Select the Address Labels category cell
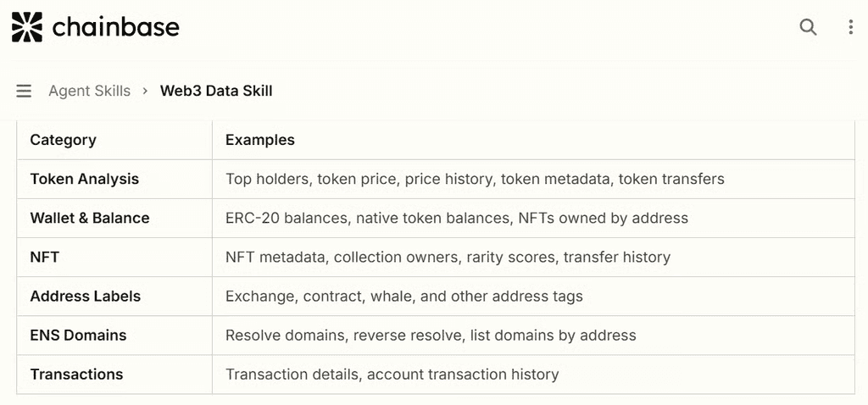 point(85,296)
